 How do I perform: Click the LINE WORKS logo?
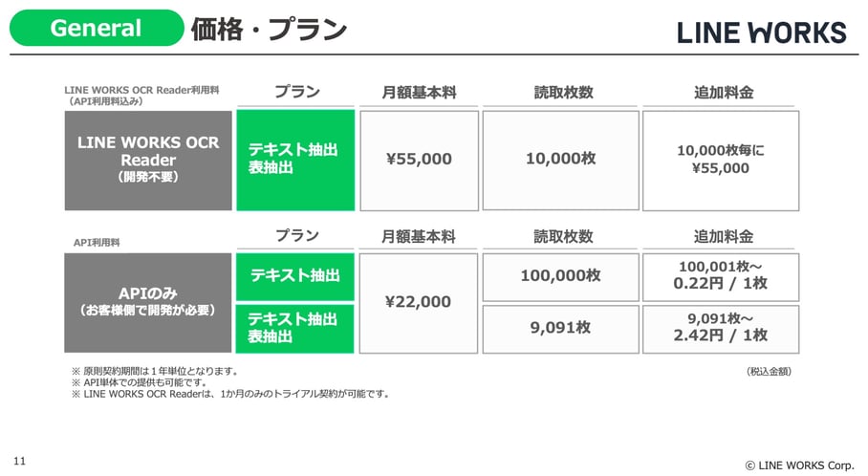pos(761,32)
